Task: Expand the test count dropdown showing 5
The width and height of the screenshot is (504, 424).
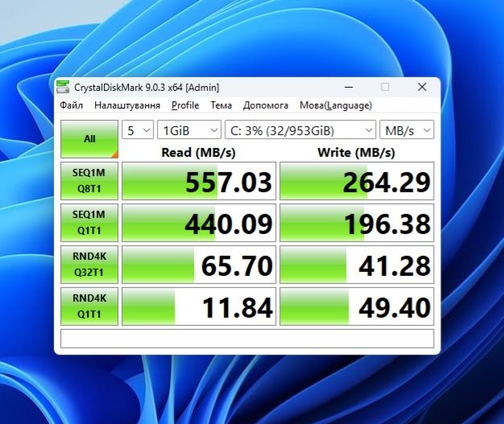Action: [138, 130]
